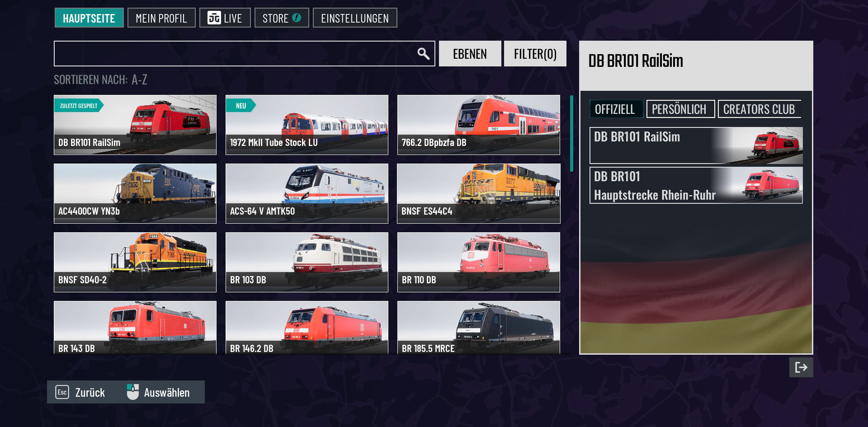Open the MEIN PROFIL tab
This screenshot has width=868, height=427.
pyautogui.click(x=161, y=18)
